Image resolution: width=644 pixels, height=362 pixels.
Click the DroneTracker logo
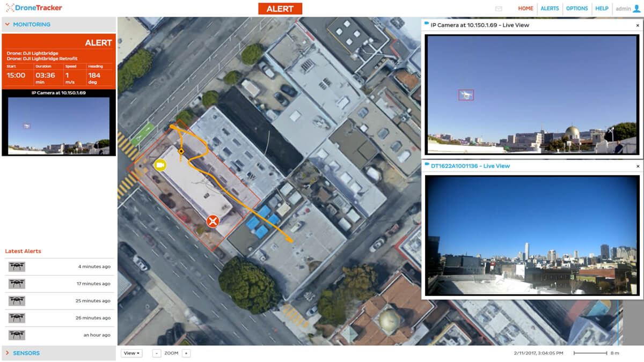pyautogui.click(x=32, y=8)
